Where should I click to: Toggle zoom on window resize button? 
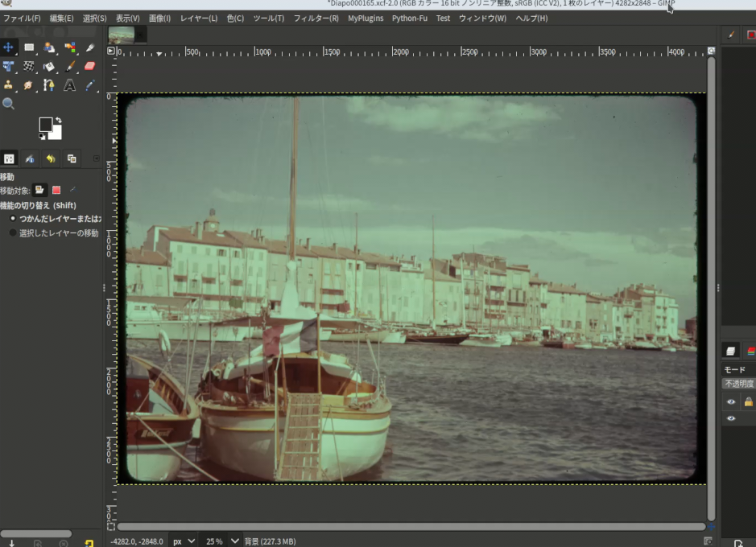coord(711,51)
